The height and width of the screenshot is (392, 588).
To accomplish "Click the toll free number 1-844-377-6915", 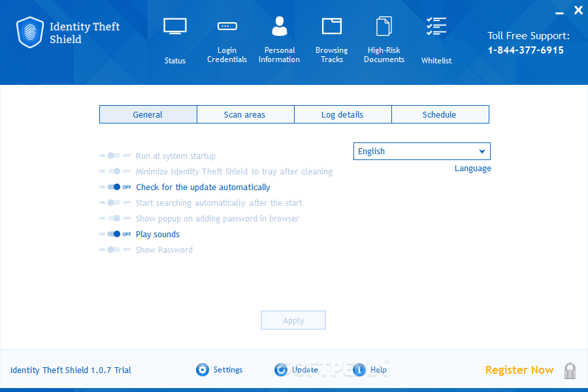I will [x=526, y=50].
